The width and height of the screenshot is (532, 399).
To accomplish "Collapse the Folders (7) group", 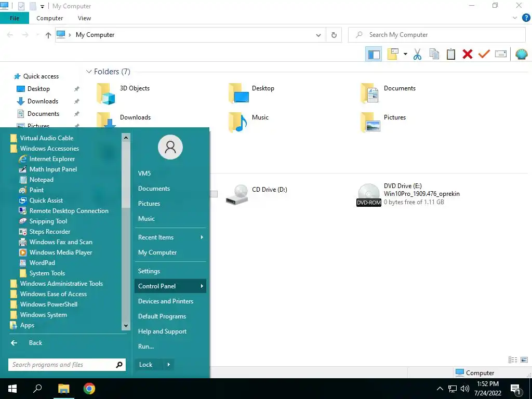I will tap(89, 72).
